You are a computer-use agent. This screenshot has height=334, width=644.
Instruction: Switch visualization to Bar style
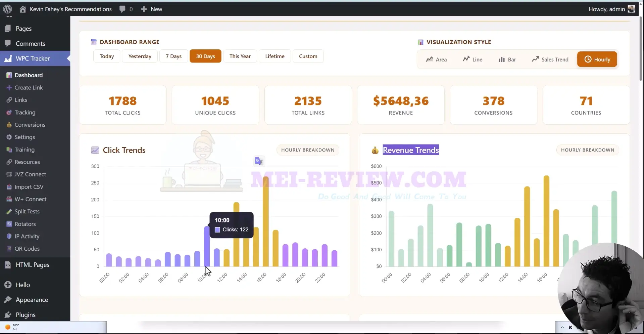tap(507, 59)
